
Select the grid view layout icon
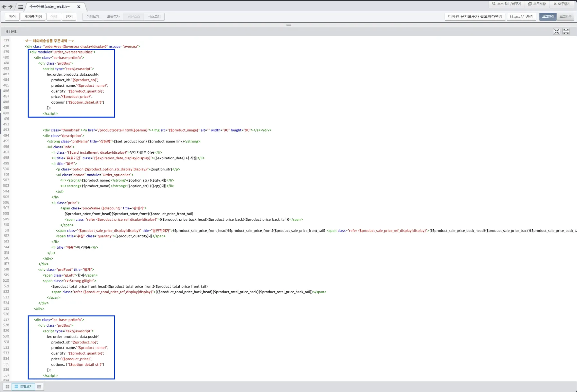coord(7,387)
